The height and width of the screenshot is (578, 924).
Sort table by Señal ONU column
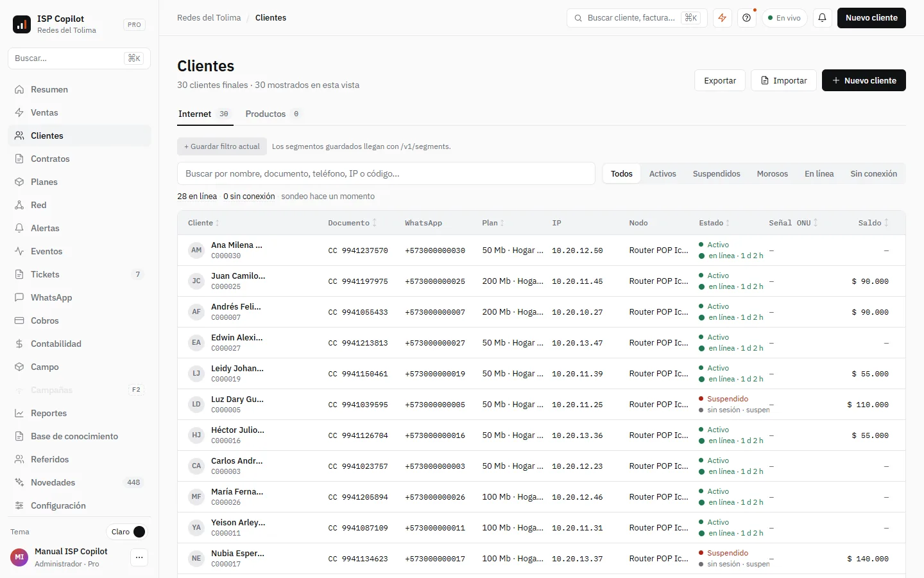[793, 223]
